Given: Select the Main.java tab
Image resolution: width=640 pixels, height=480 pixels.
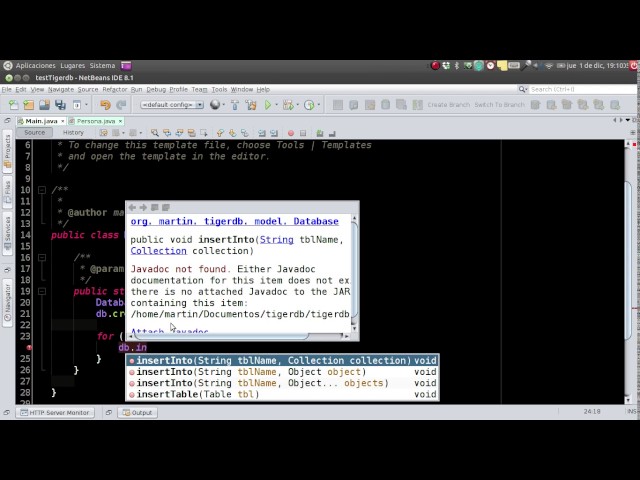Looking at the screenshot, I should pos(41,121).
